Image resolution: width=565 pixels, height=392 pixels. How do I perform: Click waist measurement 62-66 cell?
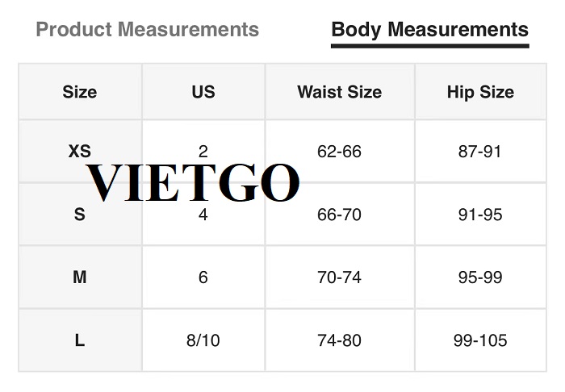pos(340,151)
